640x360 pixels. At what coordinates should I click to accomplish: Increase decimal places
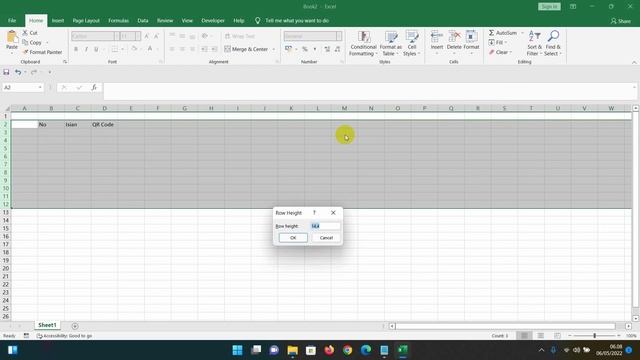(327, 49)
